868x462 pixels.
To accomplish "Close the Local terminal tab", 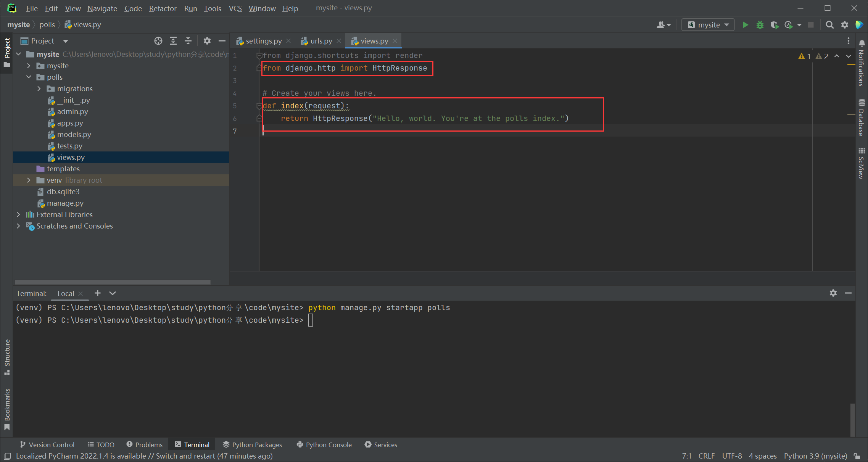I will [81, 293].
